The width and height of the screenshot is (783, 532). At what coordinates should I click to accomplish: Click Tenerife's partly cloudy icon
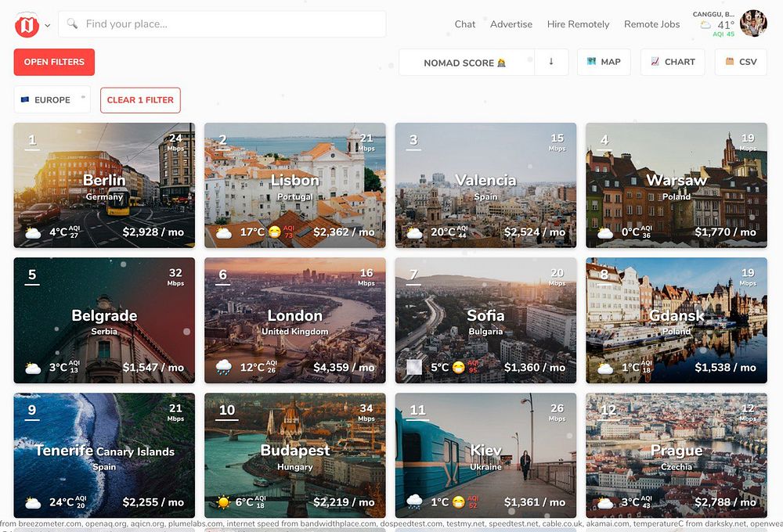[x=33, y=502]
